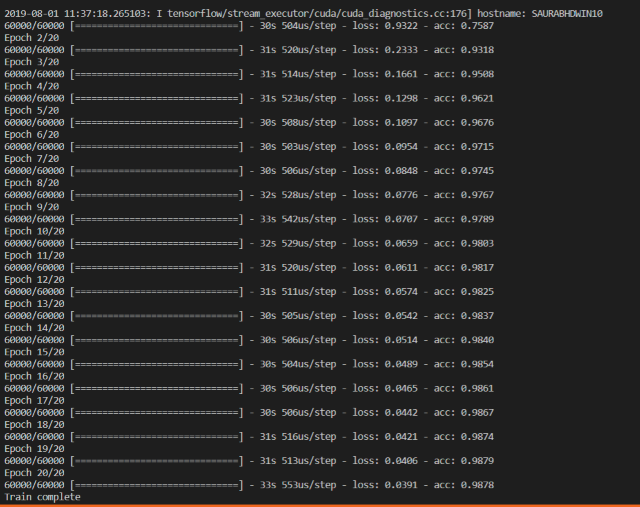Select the 'Epoch 15/20' text

(35, 352)
